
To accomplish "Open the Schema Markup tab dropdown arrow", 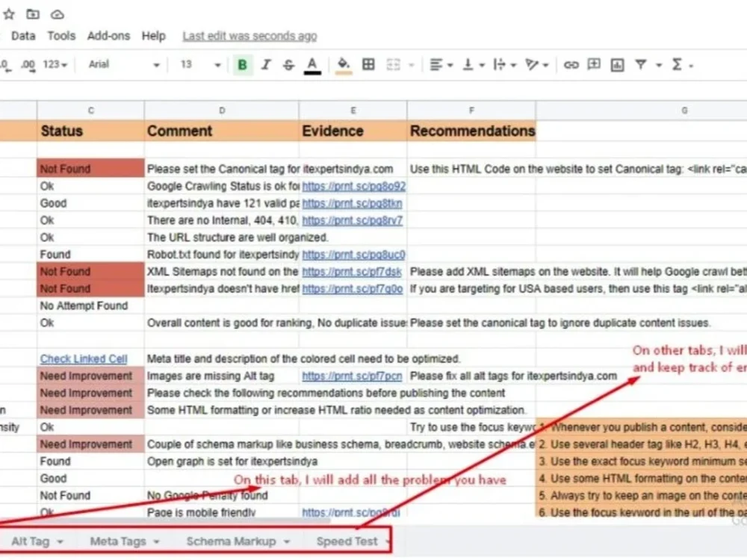I will tap(287, 542).
